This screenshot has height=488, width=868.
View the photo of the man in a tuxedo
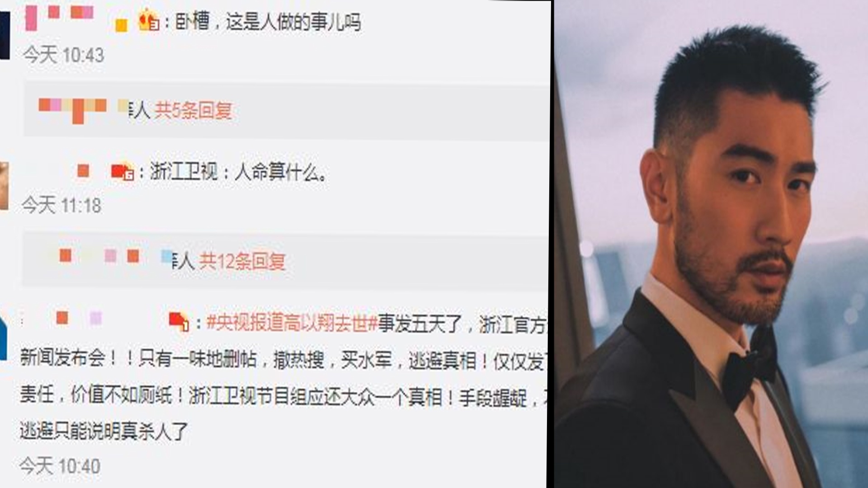point(711,244)
